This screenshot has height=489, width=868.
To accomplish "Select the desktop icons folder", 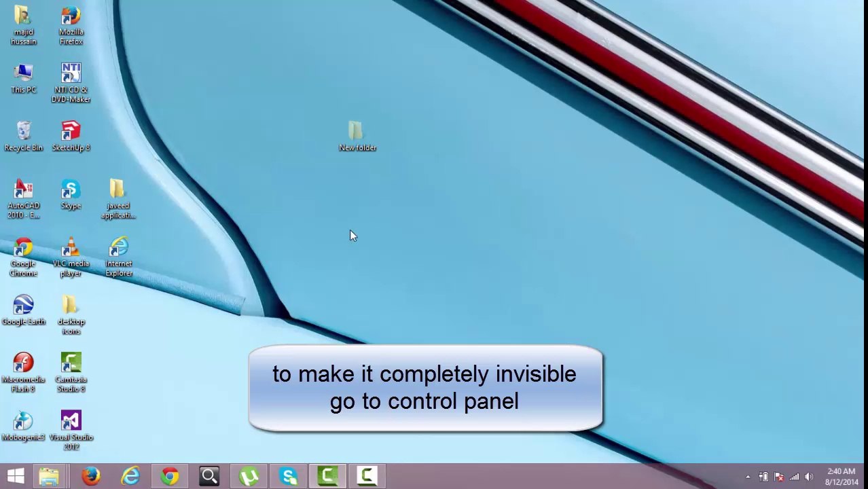I will coord(71,315).
